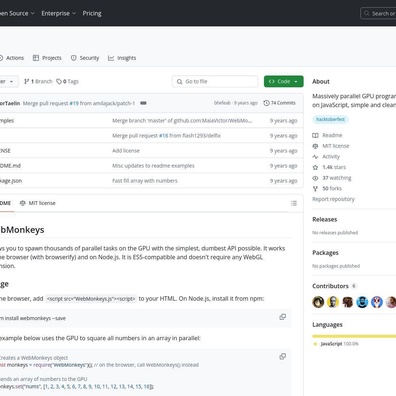Open the first contributor avatar
Viewport: 396px width, 396px height.
click(318, 302)
